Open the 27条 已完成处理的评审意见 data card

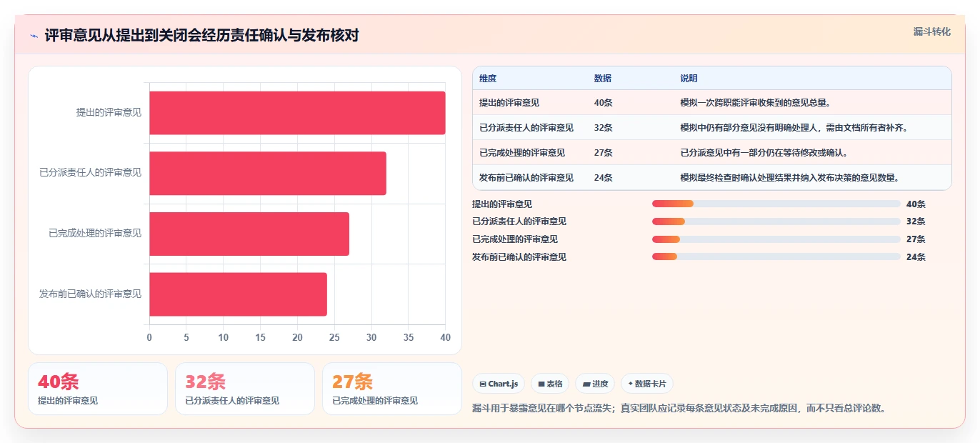point(392,389)
